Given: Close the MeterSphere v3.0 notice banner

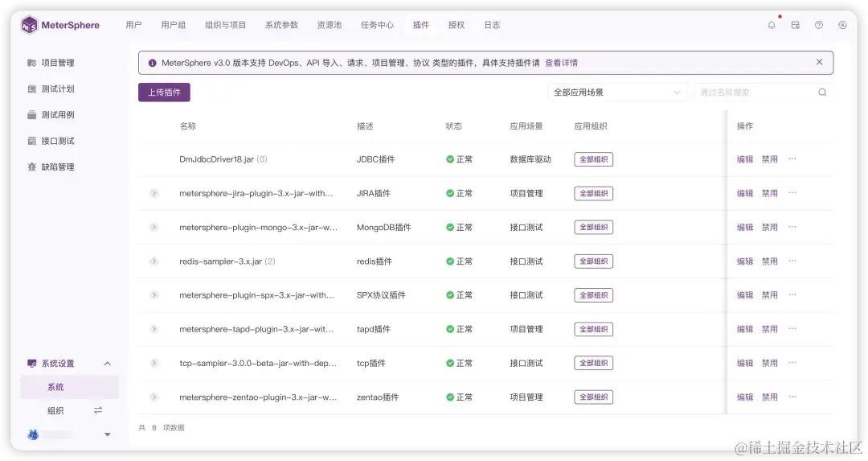Looking at the screenshot, I should (819, 62).
